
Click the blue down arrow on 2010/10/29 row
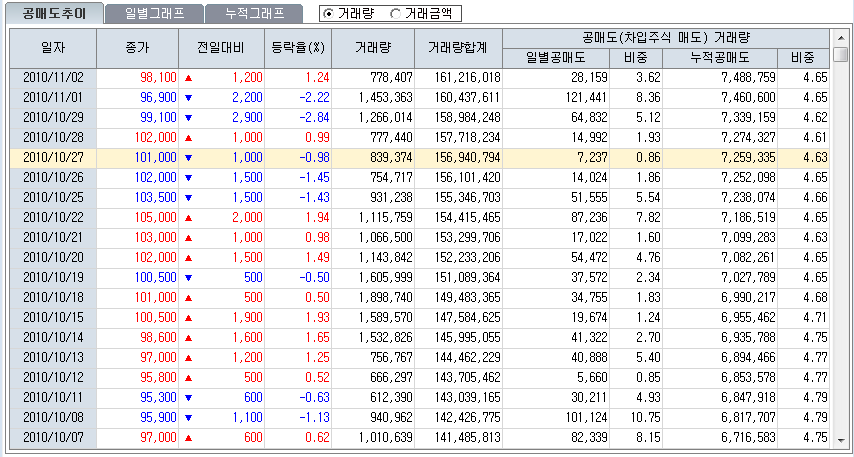[188, 117]
